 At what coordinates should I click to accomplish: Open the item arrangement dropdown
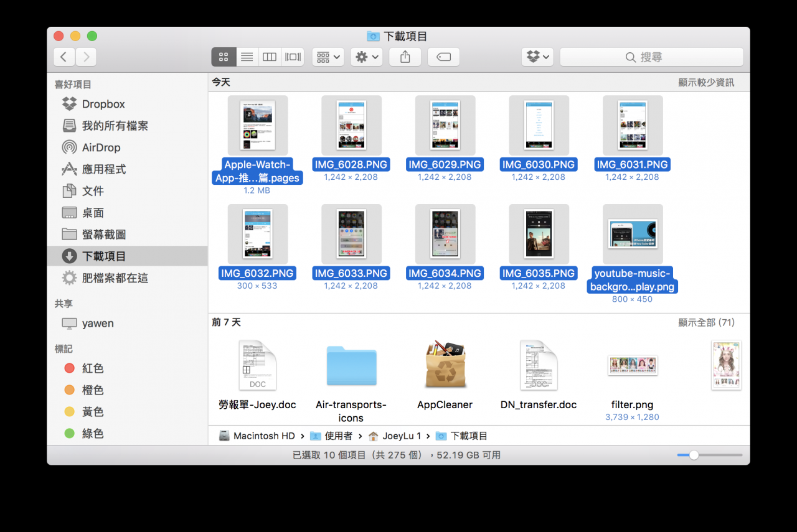click(x=328, y=57)
